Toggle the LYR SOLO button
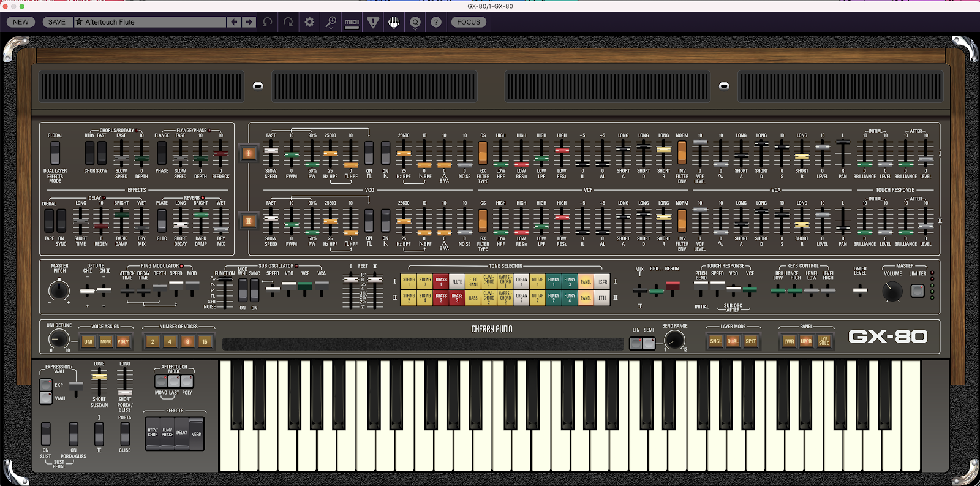The image size is (980, 486). pos(824,341)
